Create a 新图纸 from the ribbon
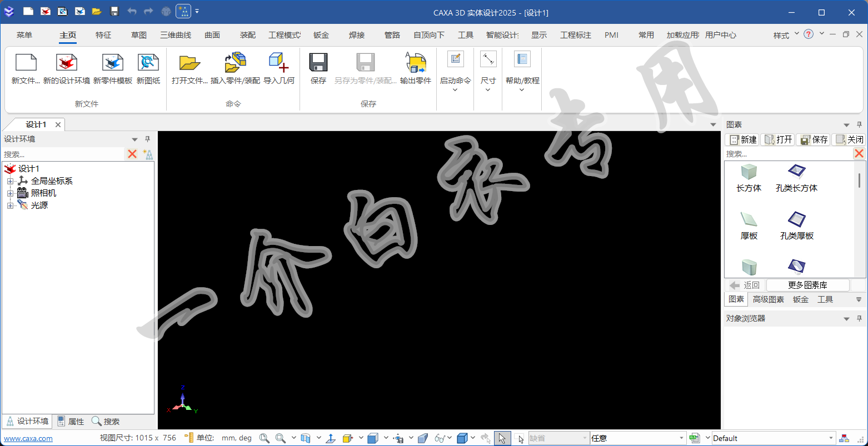Image resolution: width=868 pixels, height=446 pixels. (148, 63)
